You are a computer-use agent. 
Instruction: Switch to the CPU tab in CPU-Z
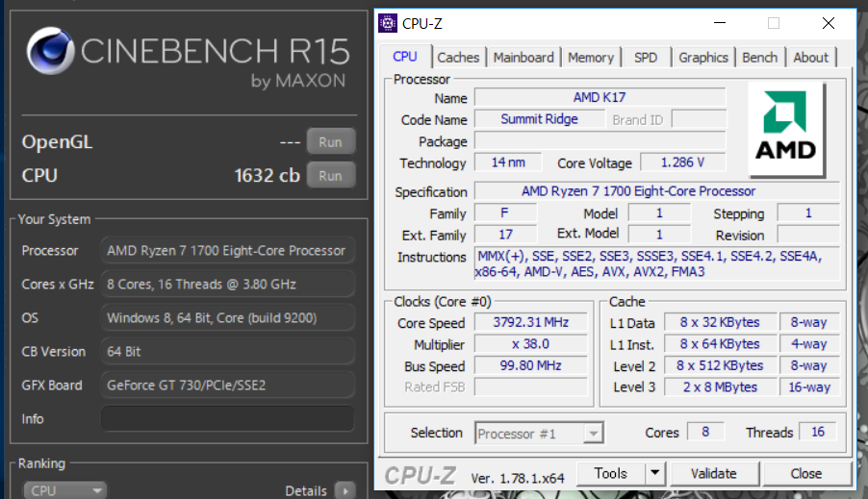pyautogui.click(x=405, y=57)
